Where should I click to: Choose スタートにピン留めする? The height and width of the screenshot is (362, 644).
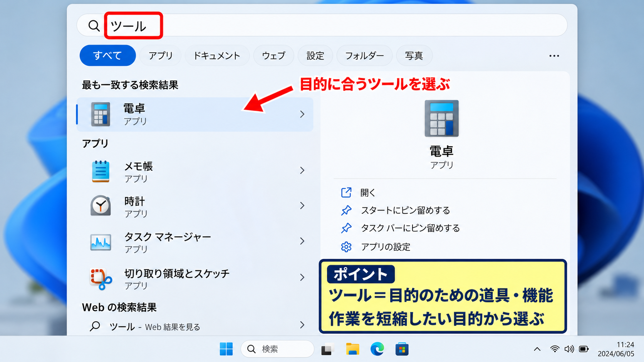[405, 210]
